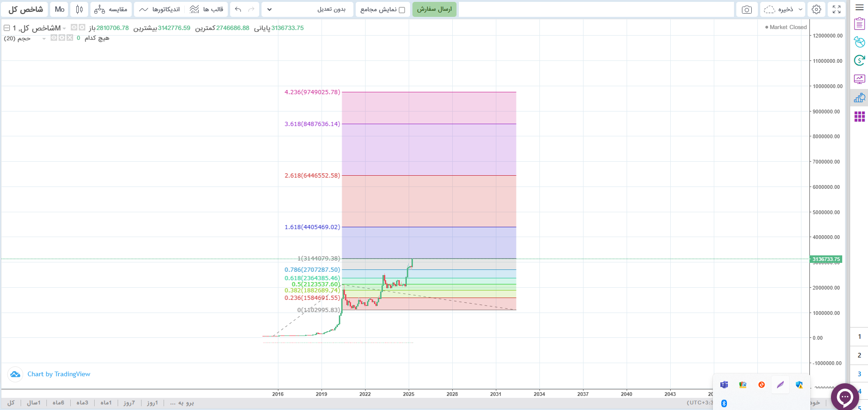Enter fullscreen mode for the chart

coord(837,9)
